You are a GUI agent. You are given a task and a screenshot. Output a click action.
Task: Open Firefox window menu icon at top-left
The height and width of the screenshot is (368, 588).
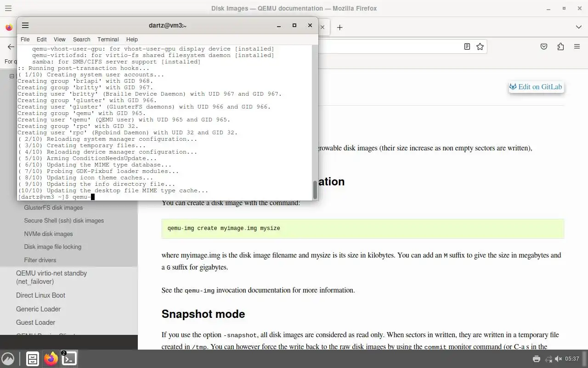pyautogui.click(x=8, y=8)
